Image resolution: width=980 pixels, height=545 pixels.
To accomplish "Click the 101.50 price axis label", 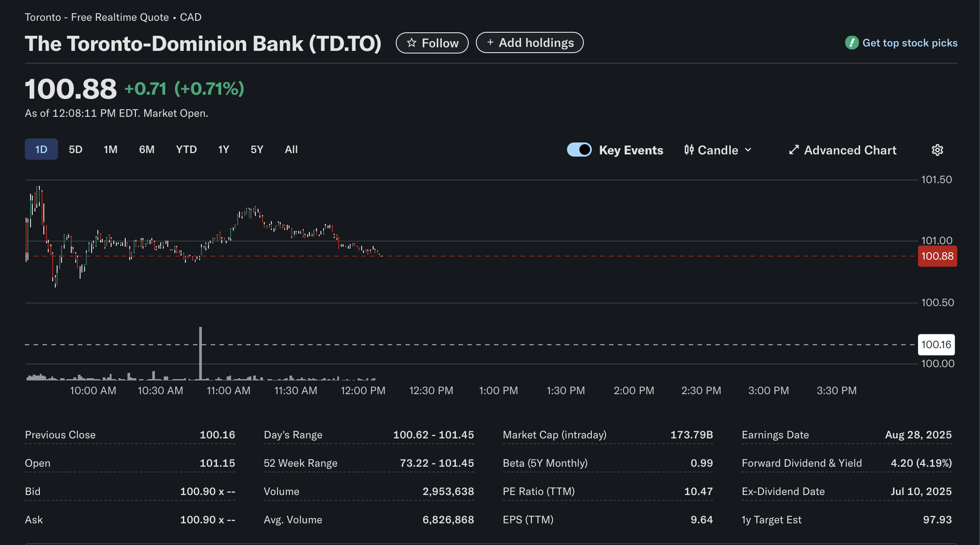I will point(937,180).
